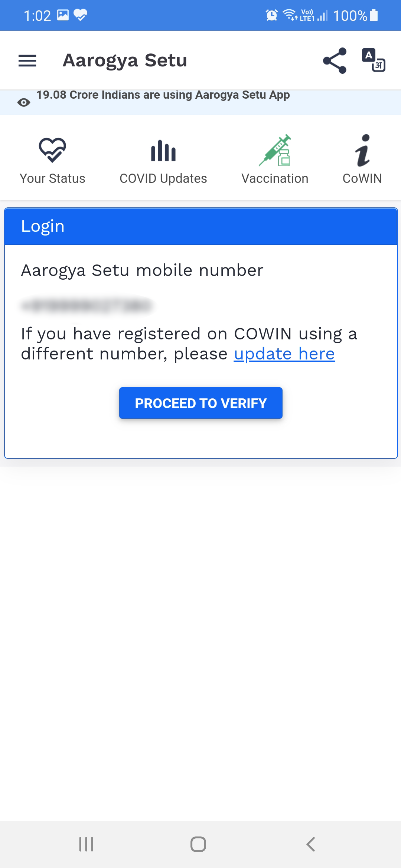The image size is (401, 868).
Task: Tap the eye icon beside users banner
Action: (24, 102)
